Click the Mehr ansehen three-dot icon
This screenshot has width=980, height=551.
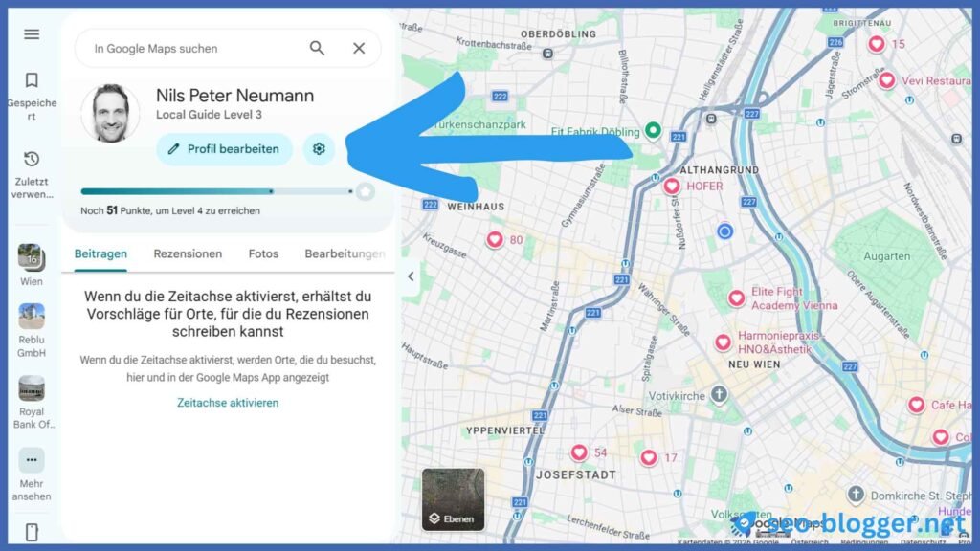click(32, 460)
